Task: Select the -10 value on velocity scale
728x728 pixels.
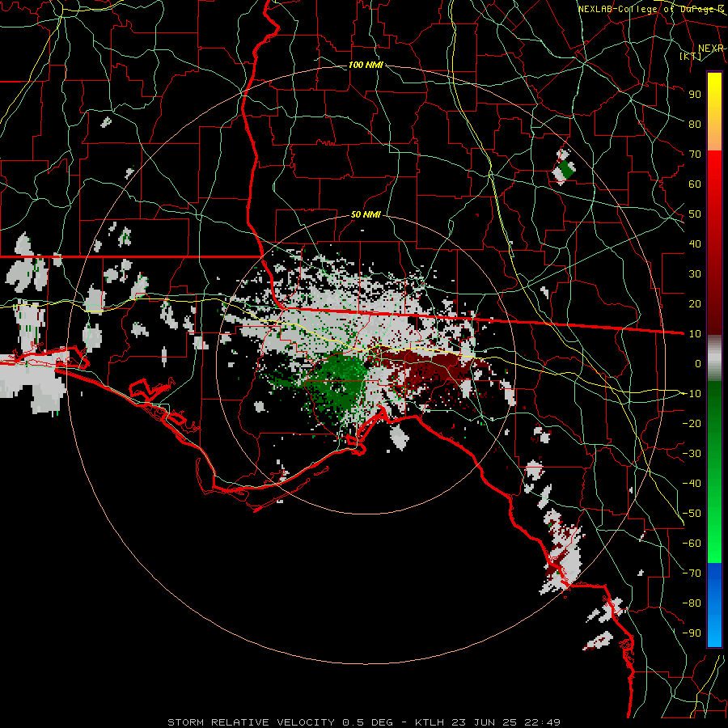Action: (692, 394)
